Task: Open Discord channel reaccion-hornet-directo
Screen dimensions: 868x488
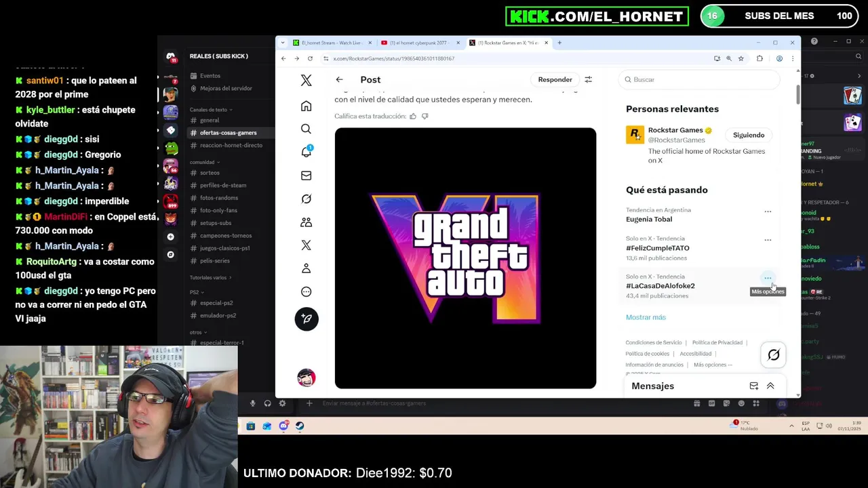Action: (x=231, y=145)
